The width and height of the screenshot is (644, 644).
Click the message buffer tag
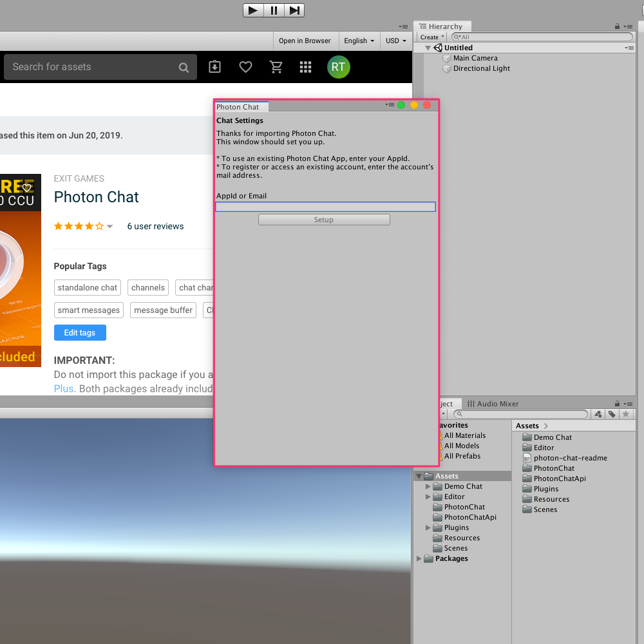pos(163,310)
